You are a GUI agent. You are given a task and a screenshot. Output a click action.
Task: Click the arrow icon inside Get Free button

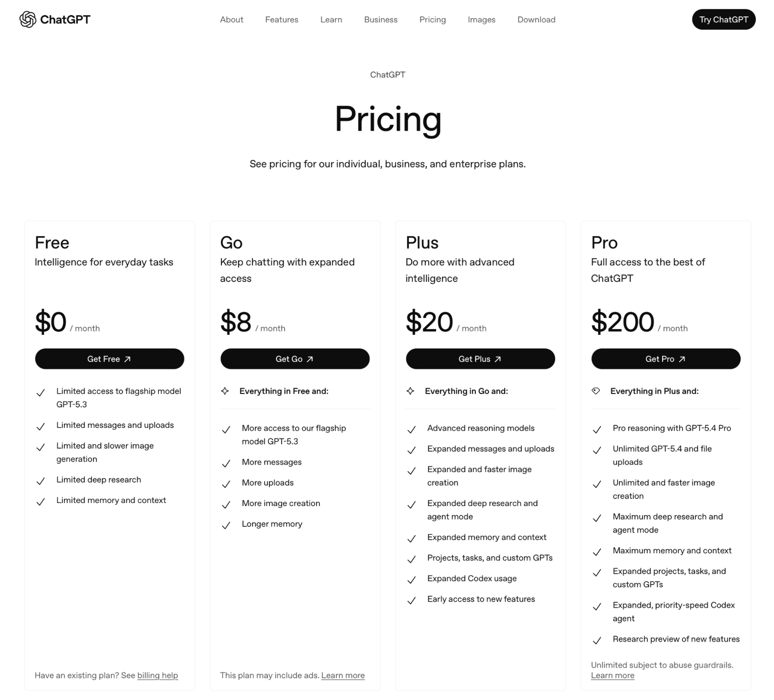128,359
